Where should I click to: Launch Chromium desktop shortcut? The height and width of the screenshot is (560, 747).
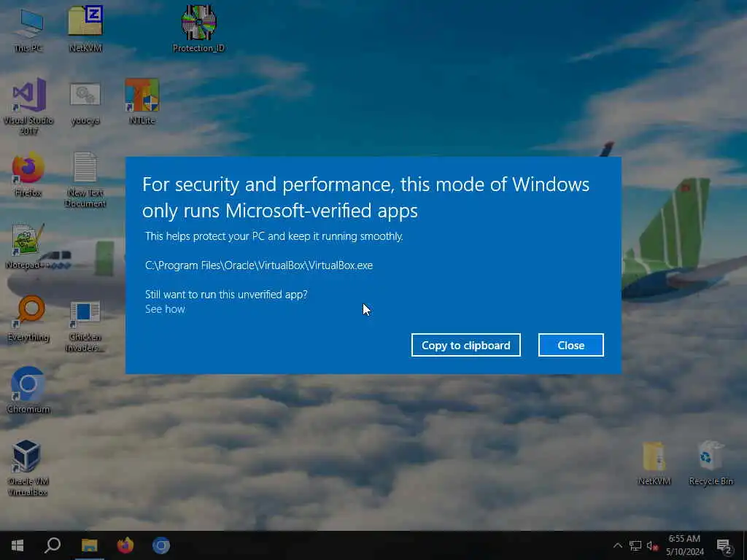(28, 391)
